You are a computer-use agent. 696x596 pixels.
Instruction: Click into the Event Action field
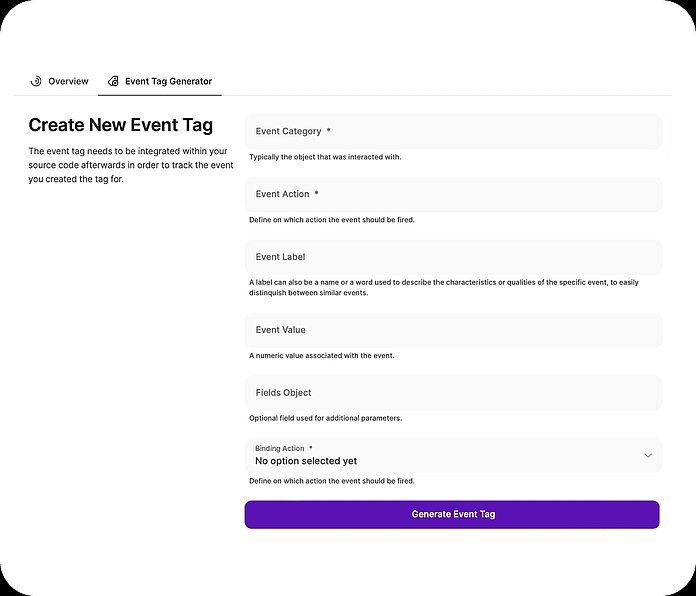(453, 194)
